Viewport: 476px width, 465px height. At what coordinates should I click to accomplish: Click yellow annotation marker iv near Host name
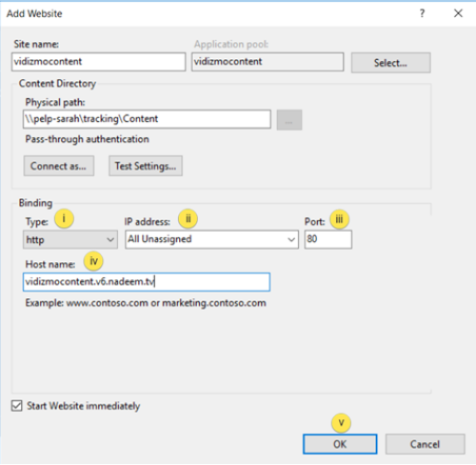[93, 261]
